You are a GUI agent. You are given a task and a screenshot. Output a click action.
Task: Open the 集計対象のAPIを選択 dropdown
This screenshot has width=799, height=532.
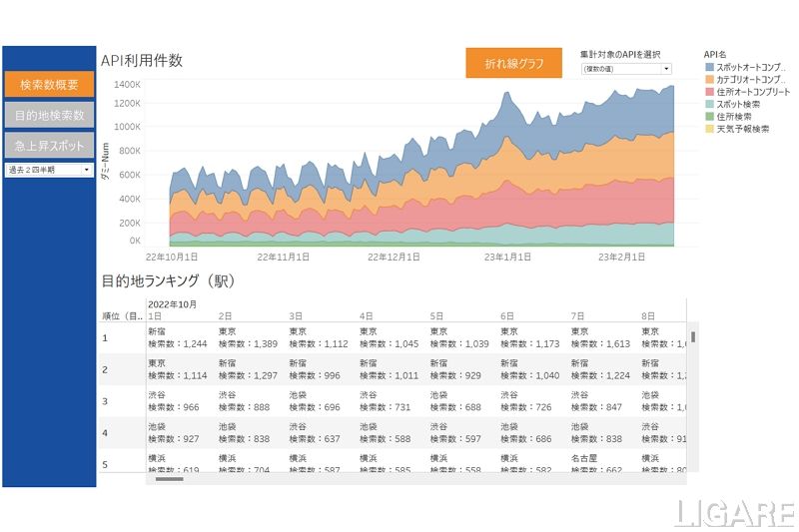[x=626, y=69]
